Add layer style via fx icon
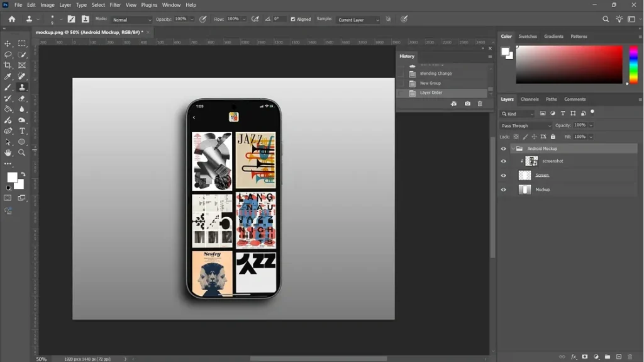Screen dimensions: 644x362 point(574,357)
